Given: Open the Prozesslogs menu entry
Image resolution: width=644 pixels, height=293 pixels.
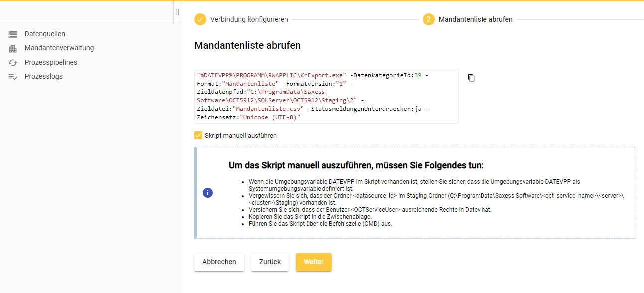Looking at the screenshot, I should point(43,77).
